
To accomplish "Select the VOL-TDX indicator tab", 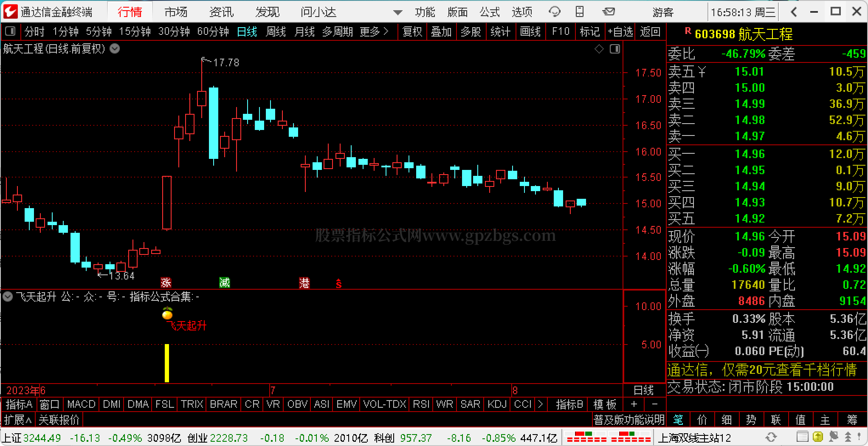I will 385,404.
